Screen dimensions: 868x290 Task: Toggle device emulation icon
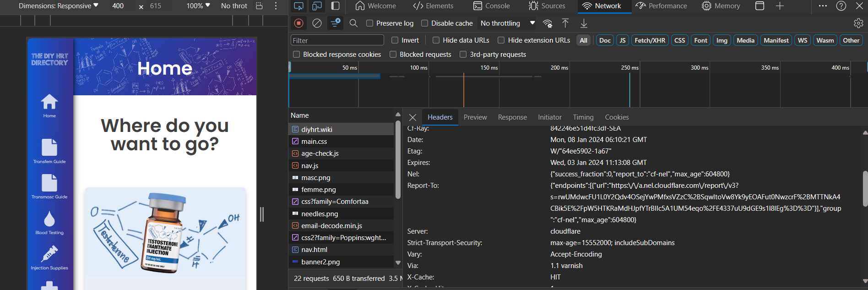317,6
